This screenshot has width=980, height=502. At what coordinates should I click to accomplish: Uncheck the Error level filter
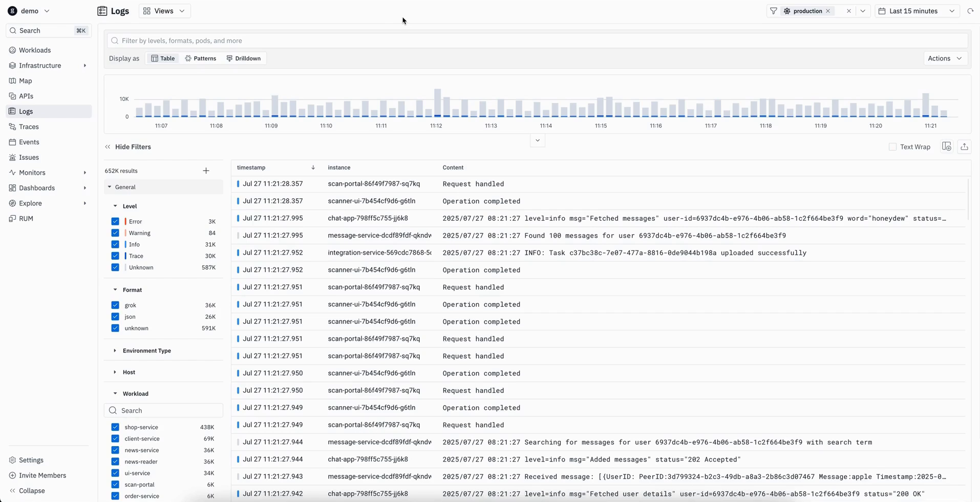click(x=115, y=221)
